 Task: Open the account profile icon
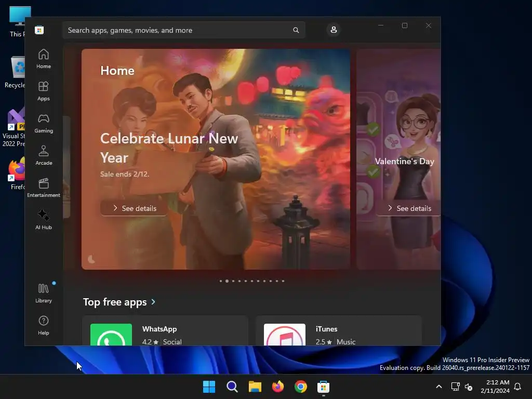[334, 30]
